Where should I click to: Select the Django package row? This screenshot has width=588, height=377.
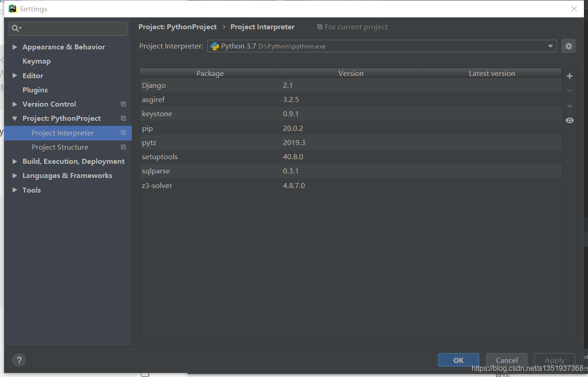pos(351,86)
